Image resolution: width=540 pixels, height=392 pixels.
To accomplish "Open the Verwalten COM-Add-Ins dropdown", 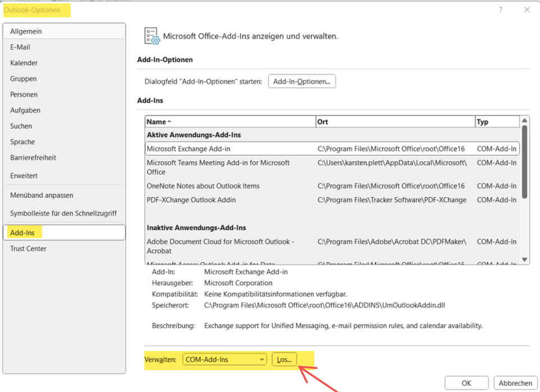I will pos(225,359).
